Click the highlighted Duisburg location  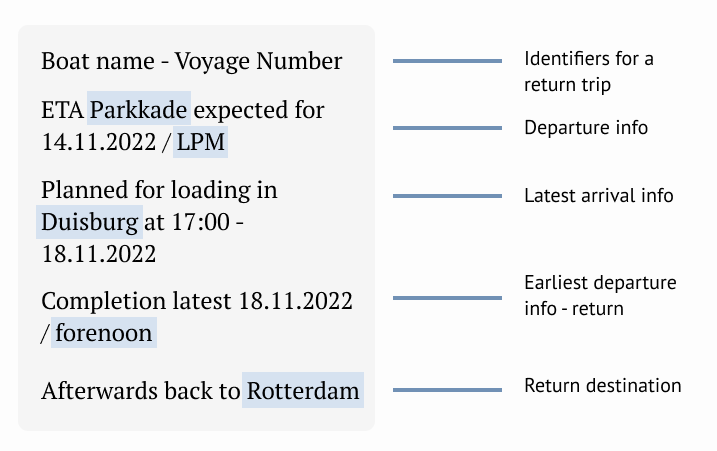[x=89, y=221]
